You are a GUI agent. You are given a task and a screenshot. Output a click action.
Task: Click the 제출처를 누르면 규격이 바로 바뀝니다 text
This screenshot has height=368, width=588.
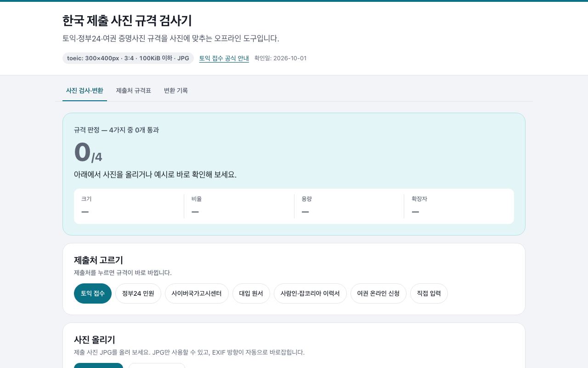[123, 273]
